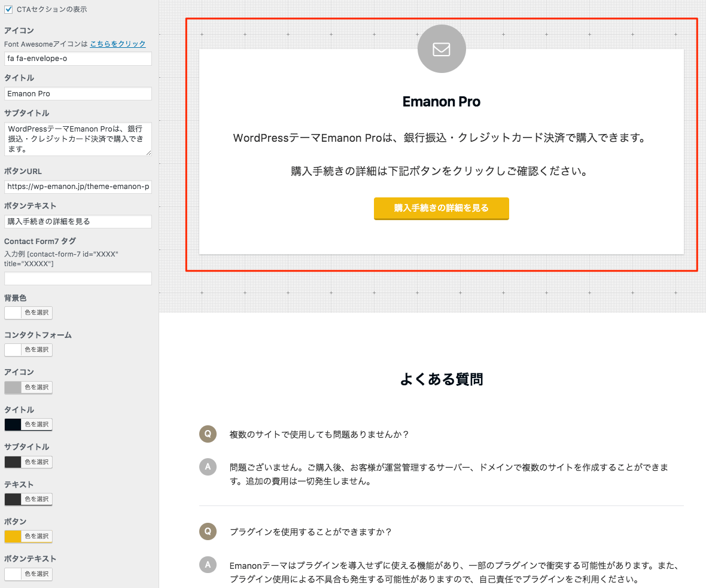Click the resize handle of サブタイトル textarea
Screen dimensions: 706x588
148,153
